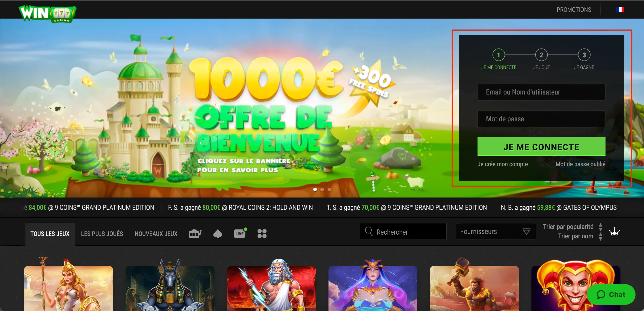Image resolution: width=644 pixels, height=311 pixels.
Task: Click the step 2 circle Je joue
Action: [x=541, y=55]
